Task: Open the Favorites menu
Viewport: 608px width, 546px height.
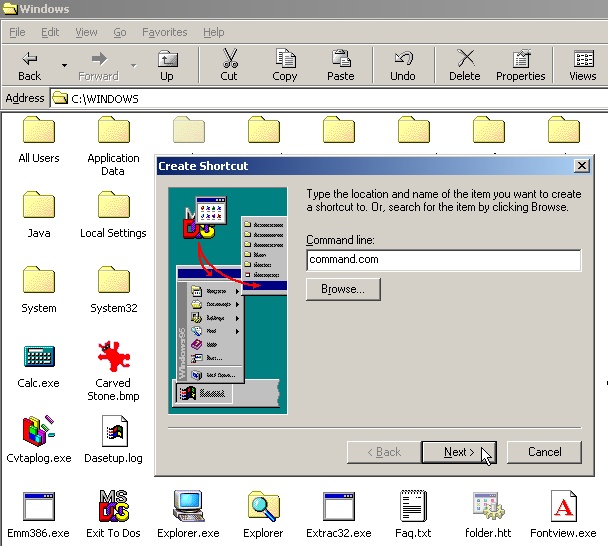Action: point(164,32)
